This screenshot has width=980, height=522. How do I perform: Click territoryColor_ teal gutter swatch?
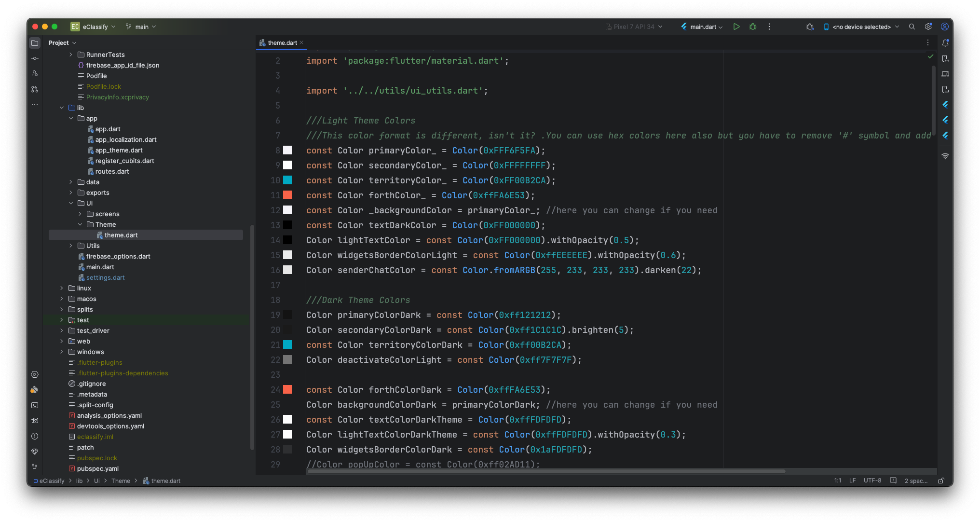(x=287, y=180)
